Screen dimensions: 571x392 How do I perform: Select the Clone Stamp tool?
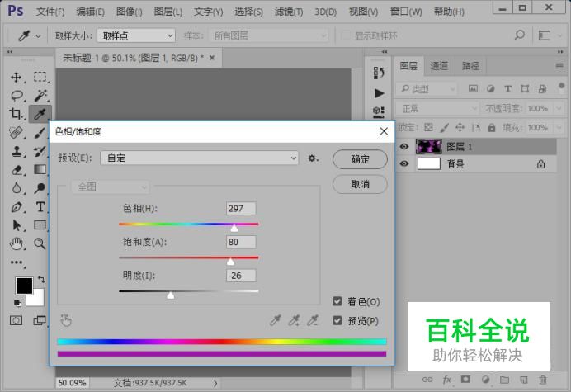[17, 151]
